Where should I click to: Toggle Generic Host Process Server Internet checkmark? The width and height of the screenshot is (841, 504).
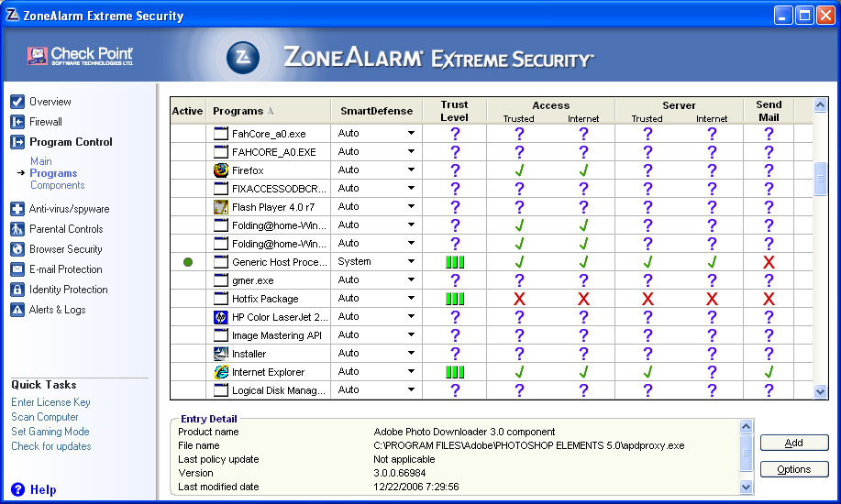712,262
